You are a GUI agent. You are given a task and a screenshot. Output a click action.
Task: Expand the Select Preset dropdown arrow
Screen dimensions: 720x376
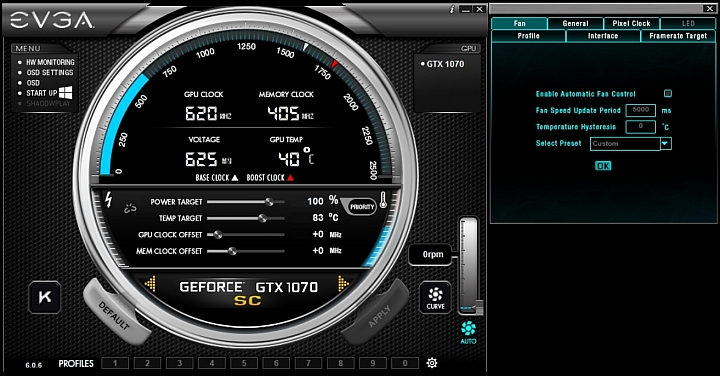tap(666, 144)
